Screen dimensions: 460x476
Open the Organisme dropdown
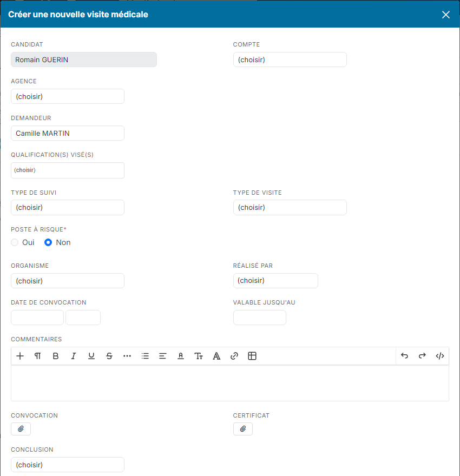coord(68,281)
